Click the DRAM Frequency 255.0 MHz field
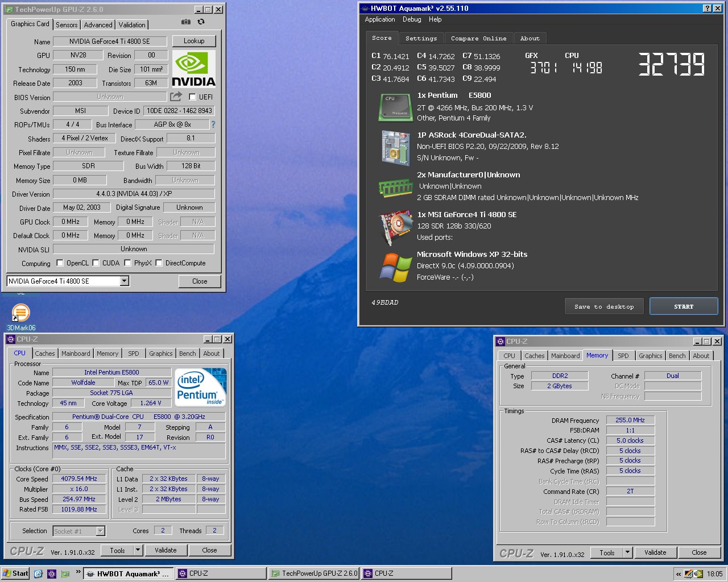This screenshot has height=582, width=728. (x=630, y=420)
